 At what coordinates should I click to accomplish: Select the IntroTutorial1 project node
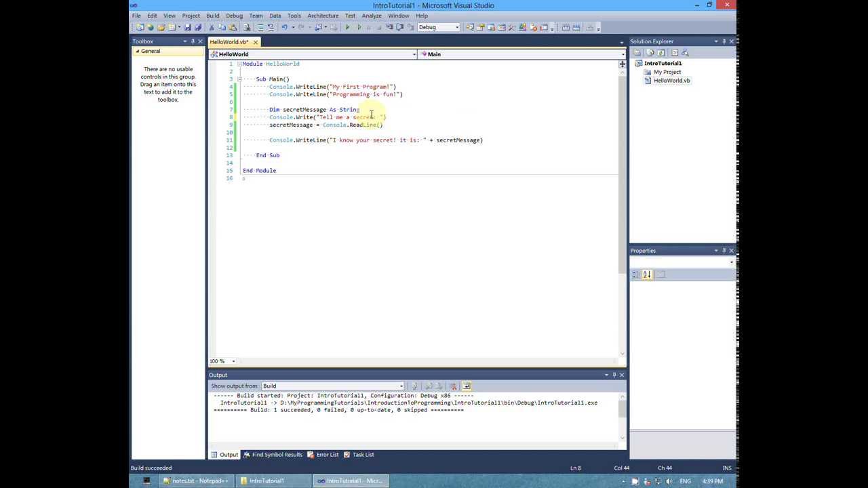coord(663,63)
